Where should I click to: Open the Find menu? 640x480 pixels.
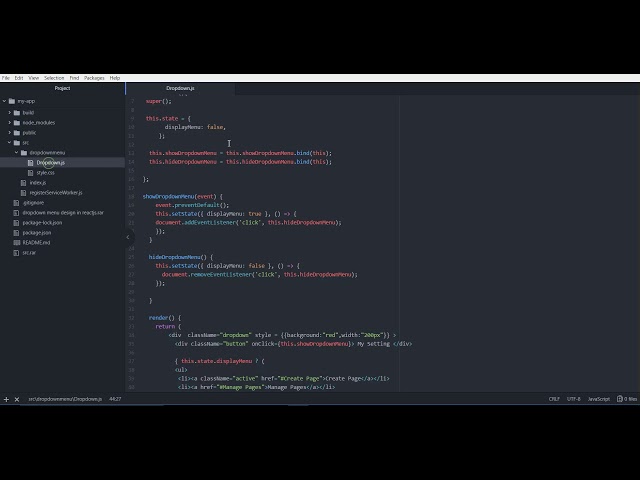74,78
